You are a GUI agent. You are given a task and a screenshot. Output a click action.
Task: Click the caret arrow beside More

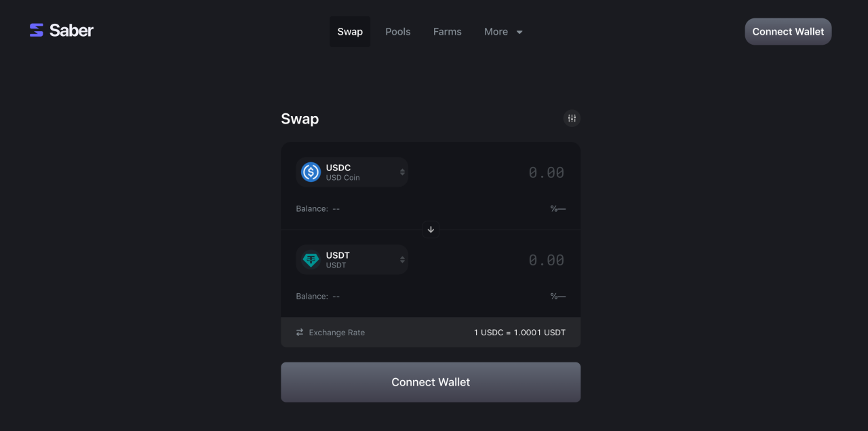(519, 32)
